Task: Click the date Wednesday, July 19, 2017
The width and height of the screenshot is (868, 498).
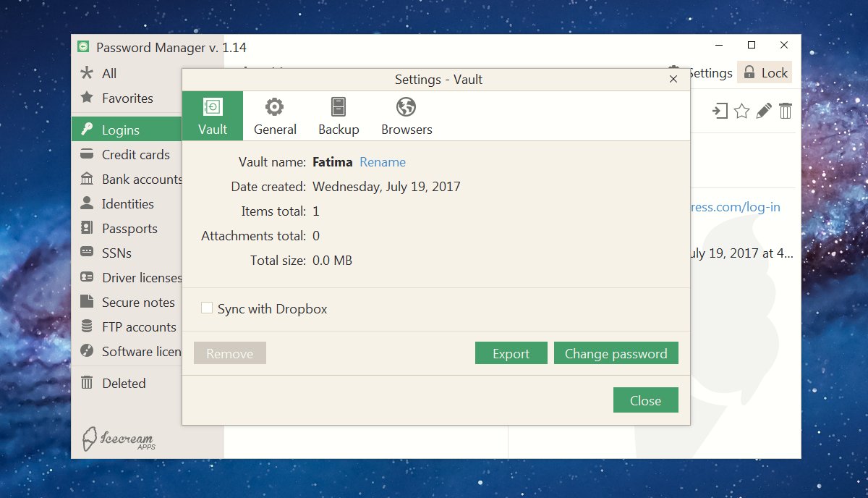Action: point(386,187)
